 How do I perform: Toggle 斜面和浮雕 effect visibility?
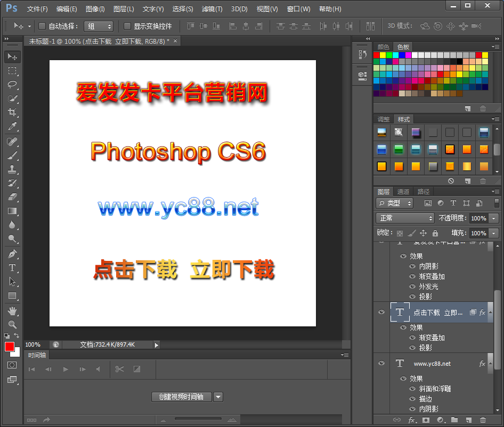click(x=412, y=389)
